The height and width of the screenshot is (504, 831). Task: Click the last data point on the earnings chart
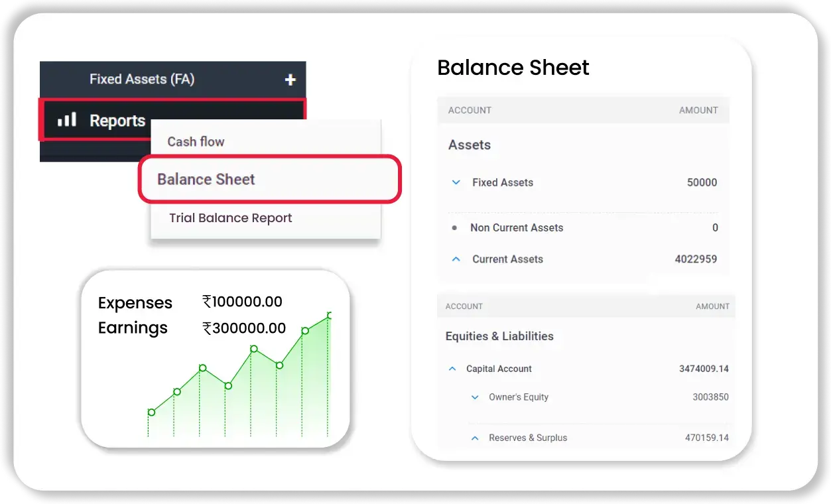point(329,316)
